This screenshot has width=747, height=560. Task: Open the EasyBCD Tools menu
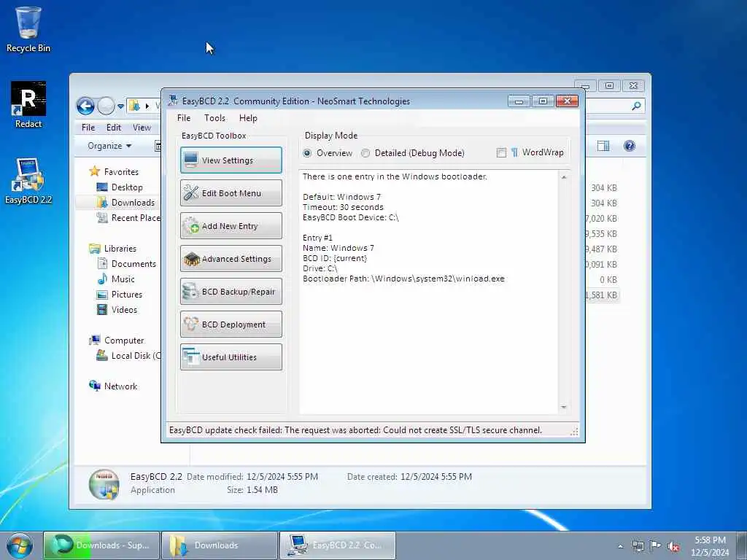215,118
